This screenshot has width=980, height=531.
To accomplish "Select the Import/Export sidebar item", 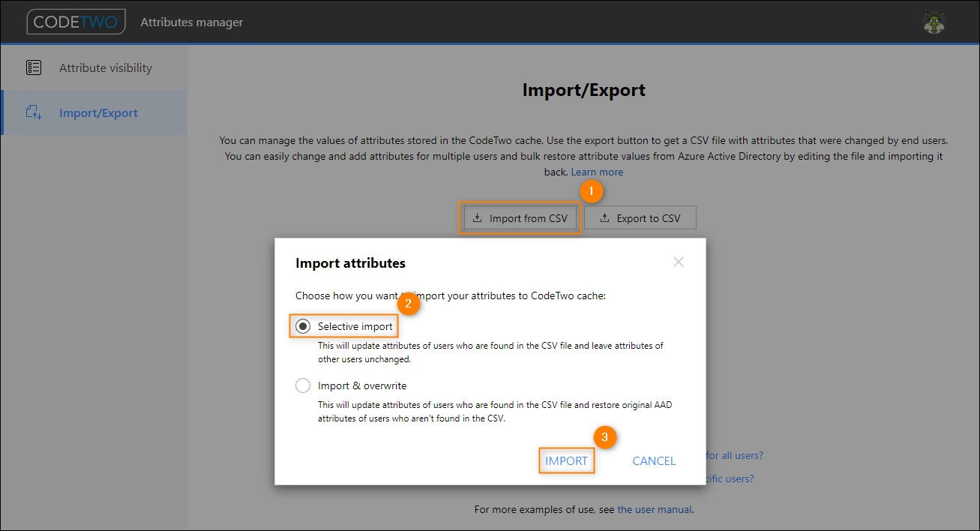I will (x=94, y=113).
